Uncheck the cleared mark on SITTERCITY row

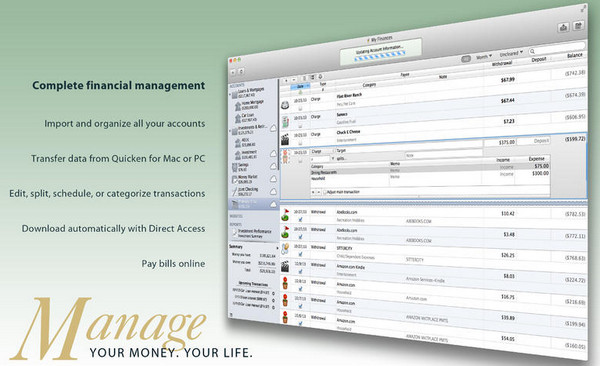tap(300, 254)
